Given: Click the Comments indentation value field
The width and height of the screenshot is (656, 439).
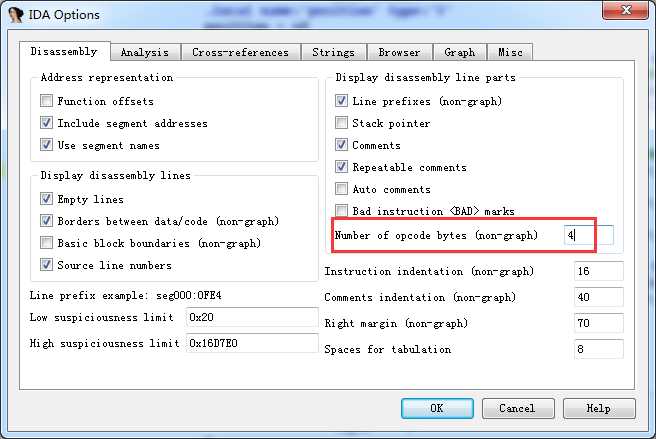Looking at the screenshot, I should [x=599, y=297].
